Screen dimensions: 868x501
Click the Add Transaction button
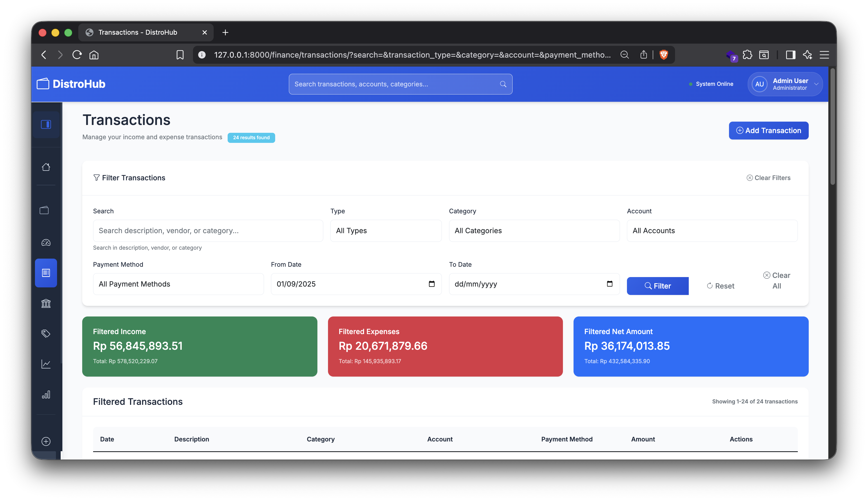click(768, 130)
